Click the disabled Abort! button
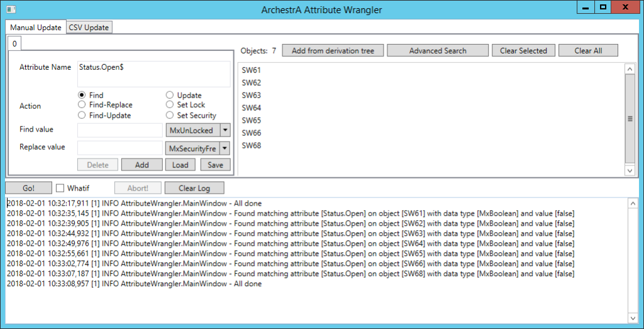The image size is (644, 329). click(x=138, y=187)
